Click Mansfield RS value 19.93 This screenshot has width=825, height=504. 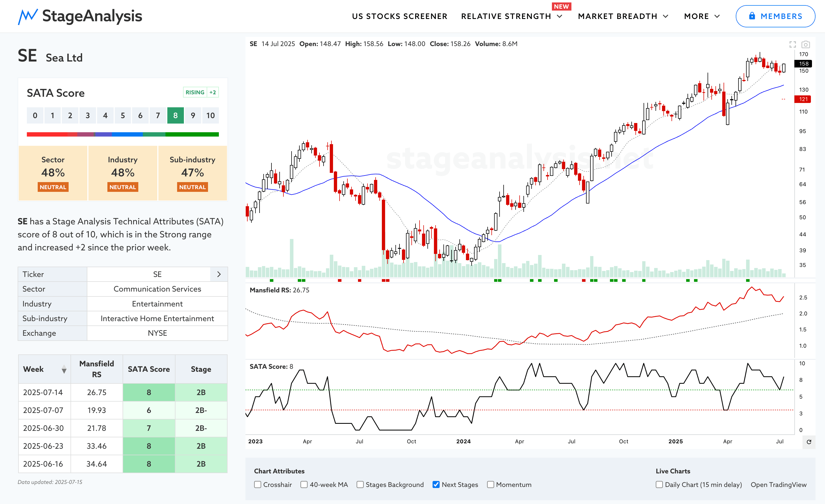[97, 410]
